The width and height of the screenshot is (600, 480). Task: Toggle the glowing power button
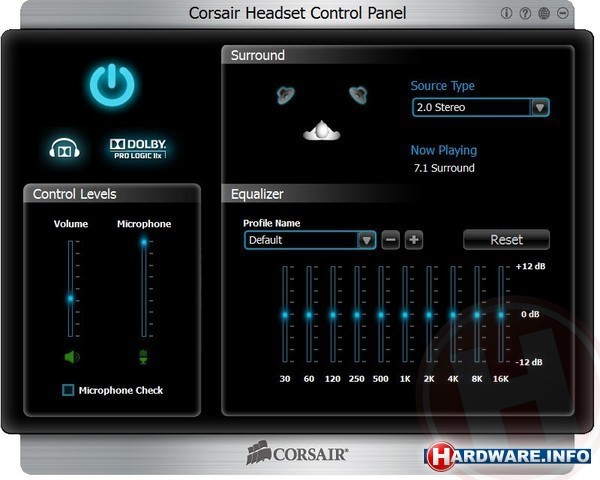coord(112,85)
